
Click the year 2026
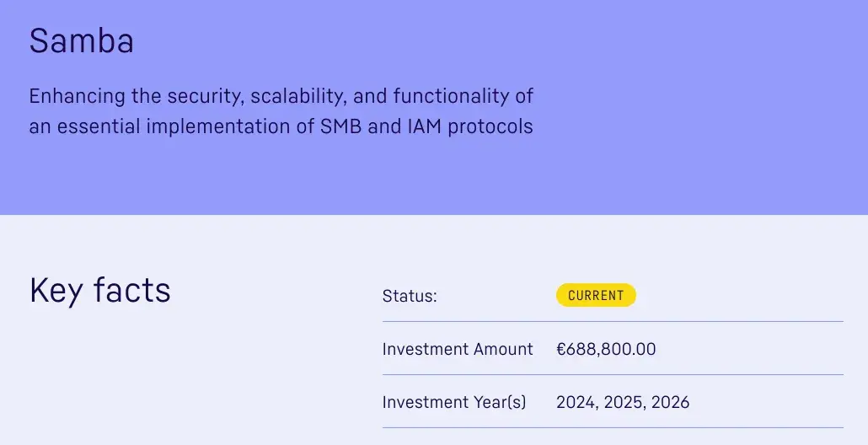[x=668, y=402]
